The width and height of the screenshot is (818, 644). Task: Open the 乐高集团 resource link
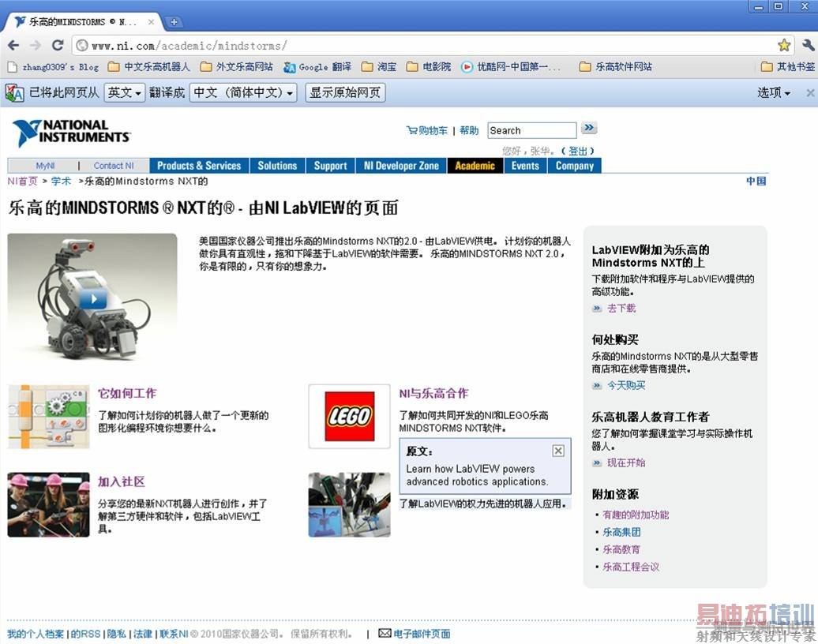tap(622, 532)
